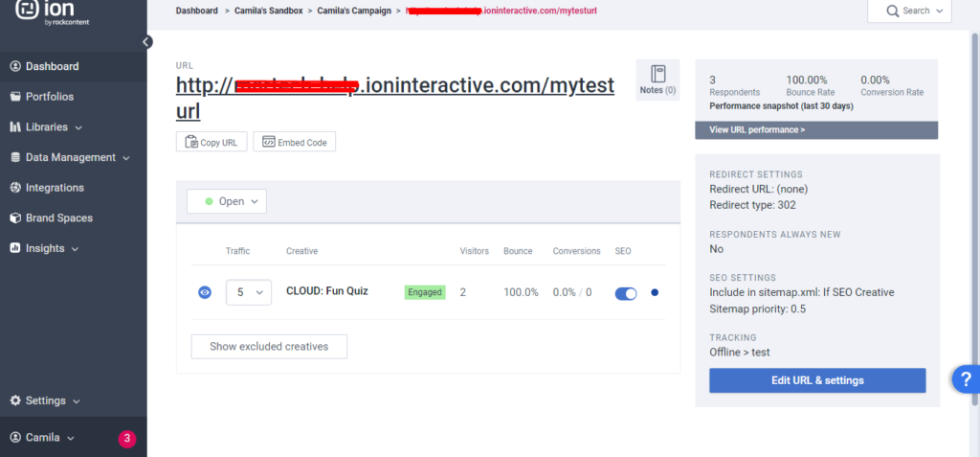Click the Copy URL button
The width and height of the screenshot is (980, 457).
[x=212, y=142]
